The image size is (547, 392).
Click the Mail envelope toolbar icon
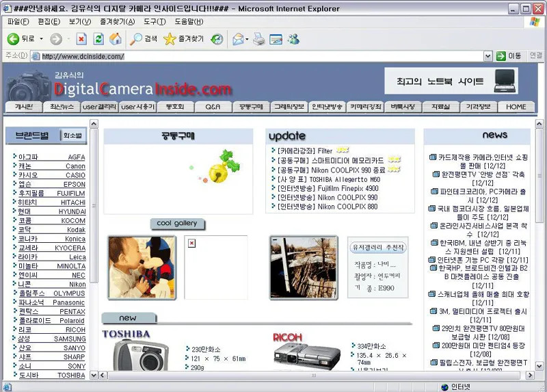tap(238, 39)
